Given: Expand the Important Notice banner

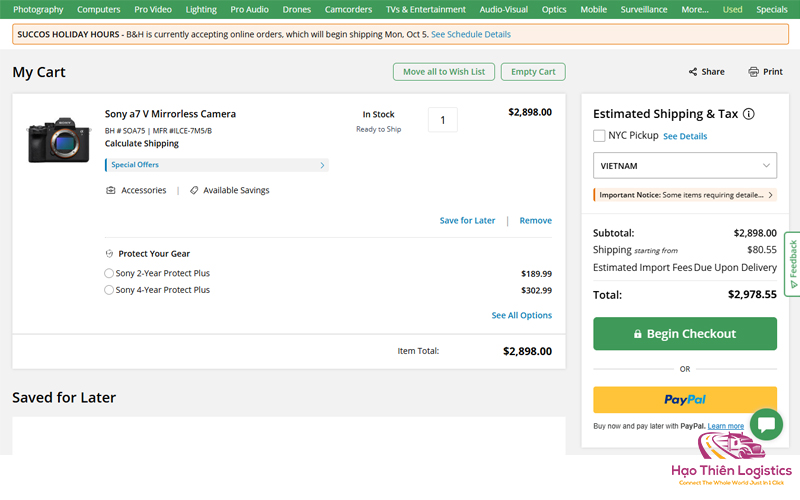Looking at the screenshot, I should point(685,195).
